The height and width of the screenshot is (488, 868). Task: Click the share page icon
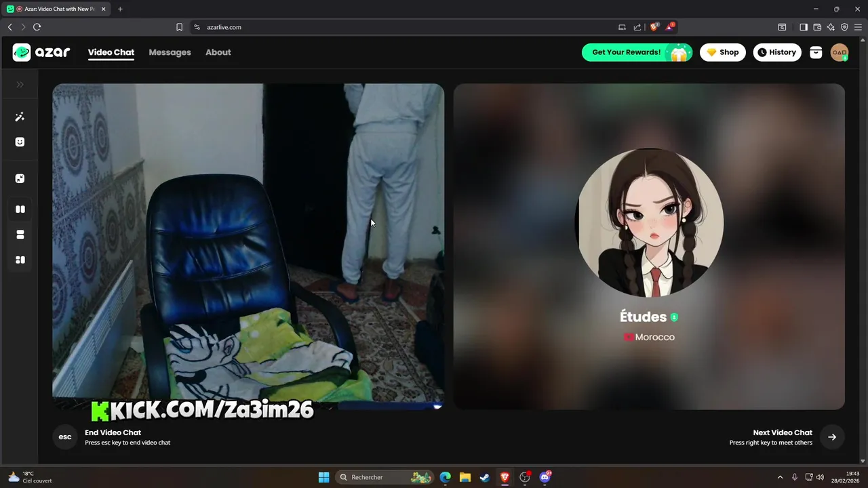point(637,27)
